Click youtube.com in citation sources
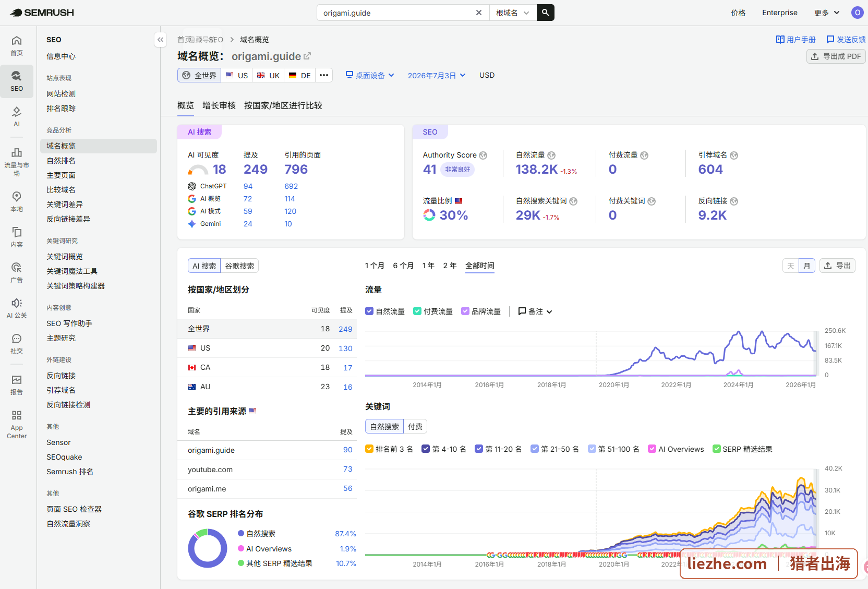The width and height of the screenshot is (868, 589). point(210,470)
